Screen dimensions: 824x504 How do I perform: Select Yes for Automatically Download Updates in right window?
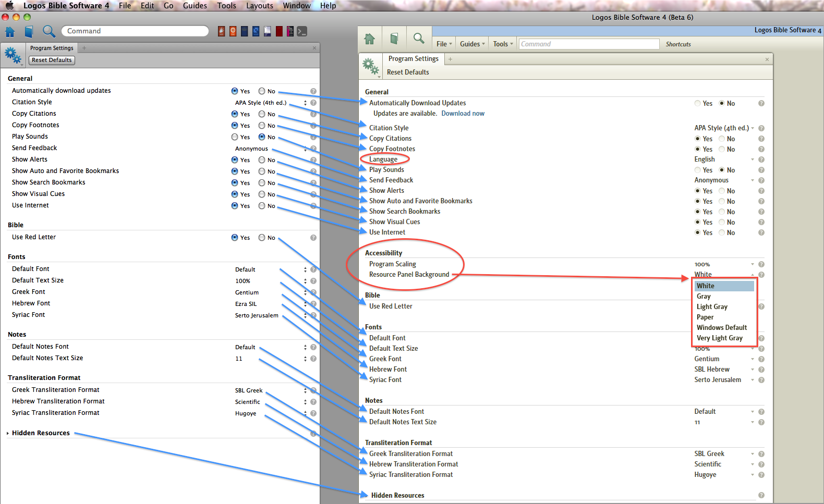click(698, 103)
